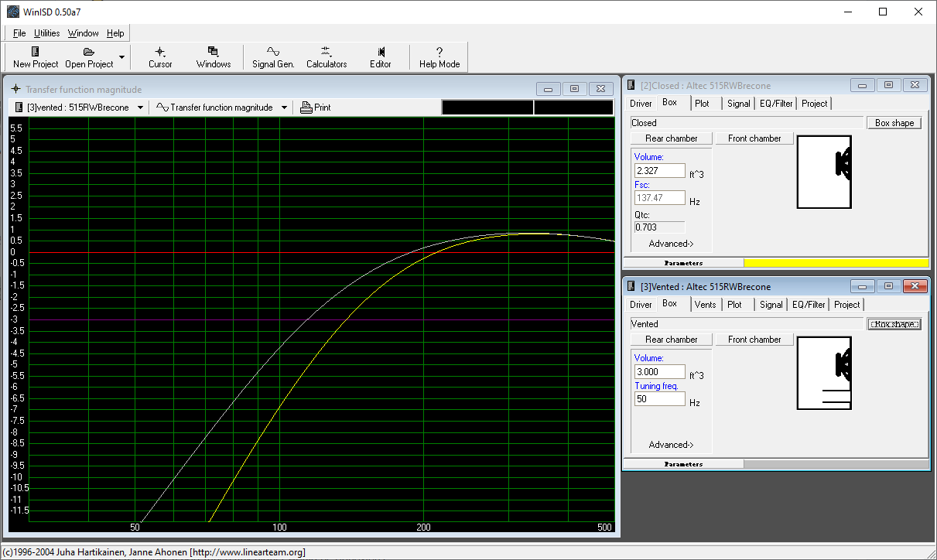The image size is (937, 560).
Task: Click Front chamber button in Closed window
Action: pyautogui.click(x=754, y=138)
